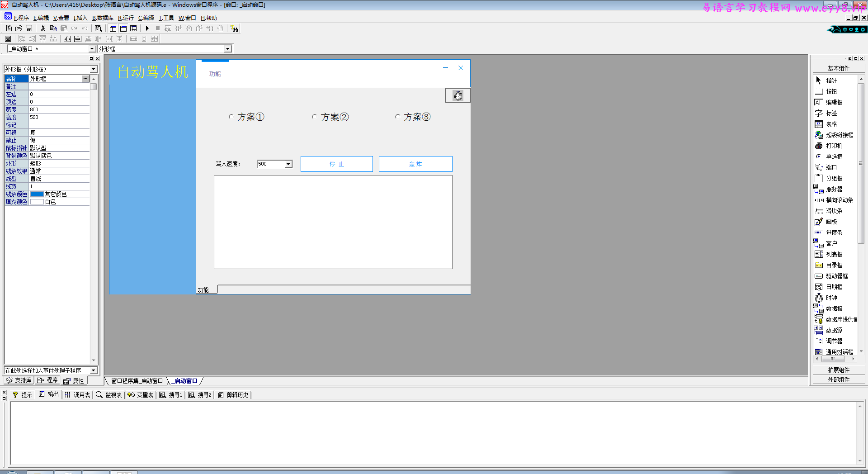This screenshot has height=474, width=868.
Task: Click the 外部组件 button
Action: pyautogui.click(x=839, y=379)
